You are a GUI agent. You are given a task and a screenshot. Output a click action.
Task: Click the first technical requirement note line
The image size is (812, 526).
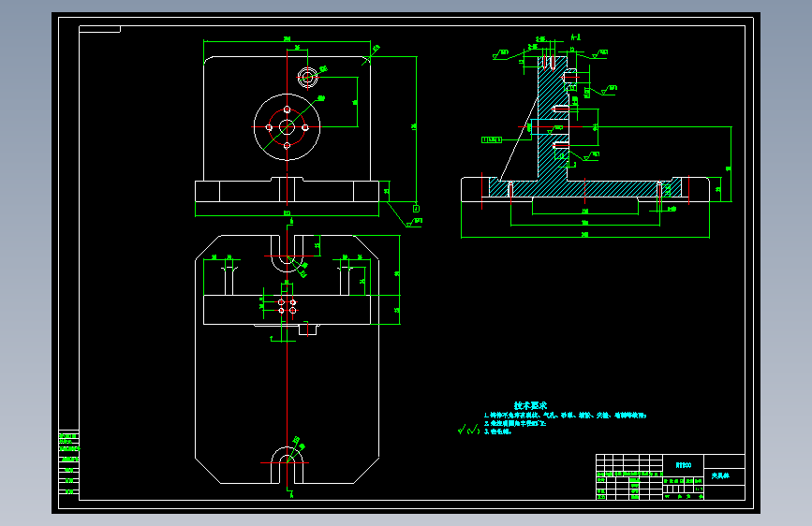pos(565,416)
